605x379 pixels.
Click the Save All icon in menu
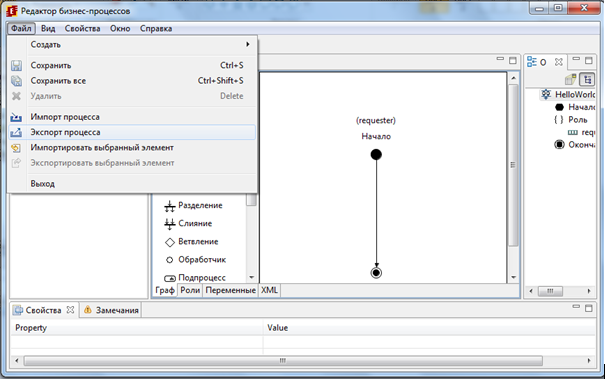click(16, 81)
